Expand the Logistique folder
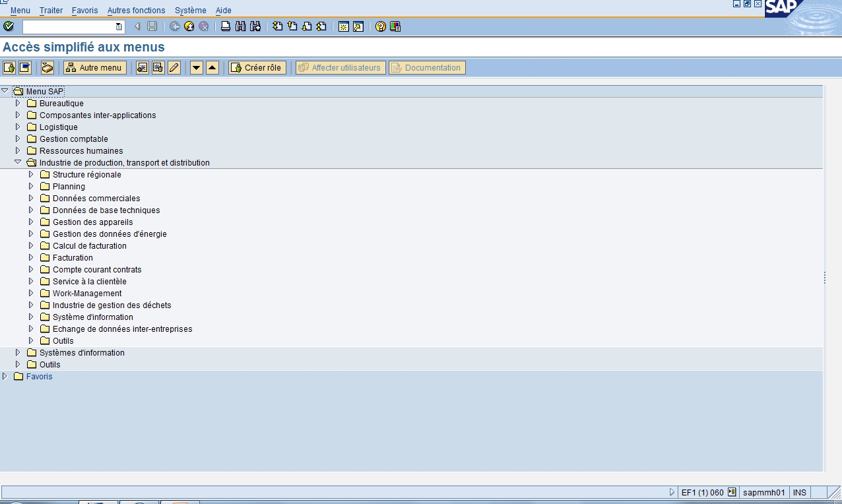 click(18, 127)
